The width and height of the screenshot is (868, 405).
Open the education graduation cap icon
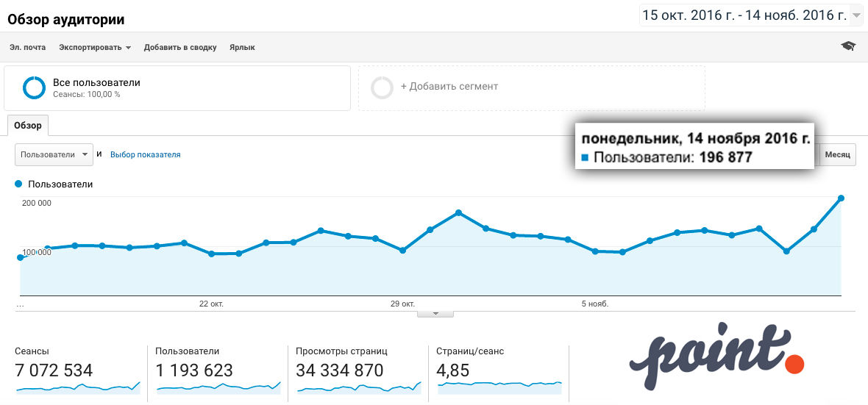click(x=847, y=46)
